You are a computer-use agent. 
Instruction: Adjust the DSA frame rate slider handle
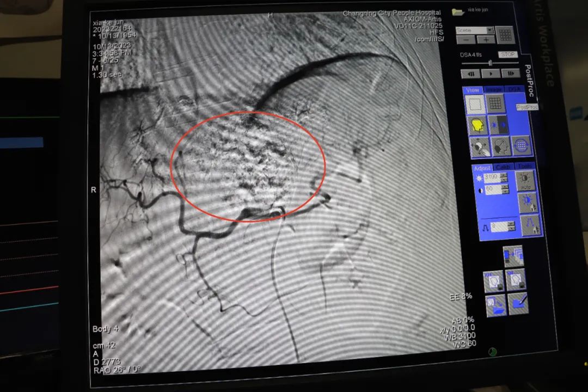490,63
